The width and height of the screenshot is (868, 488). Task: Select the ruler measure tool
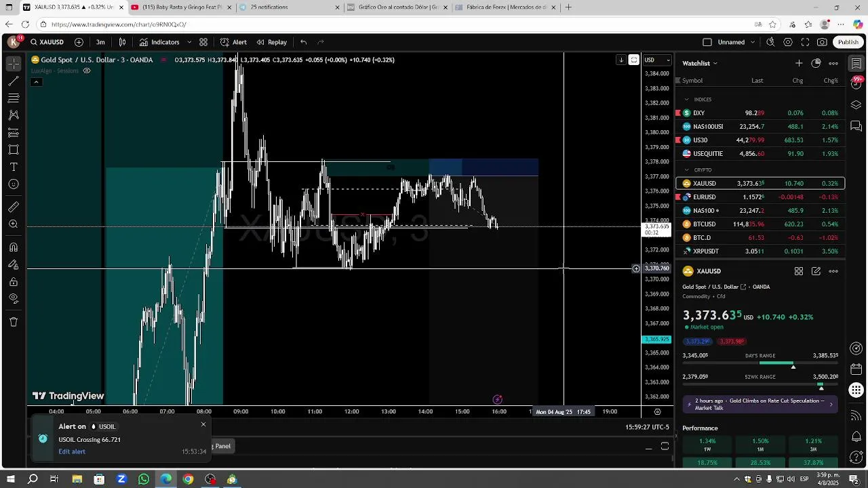coord(14,207)
